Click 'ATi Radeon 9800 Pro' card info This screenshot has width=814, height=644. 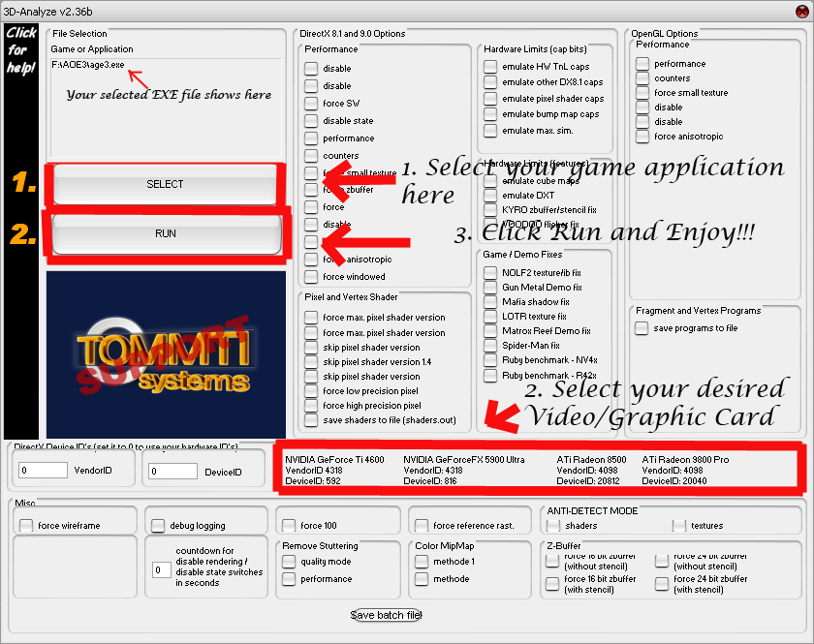(685, 470)
